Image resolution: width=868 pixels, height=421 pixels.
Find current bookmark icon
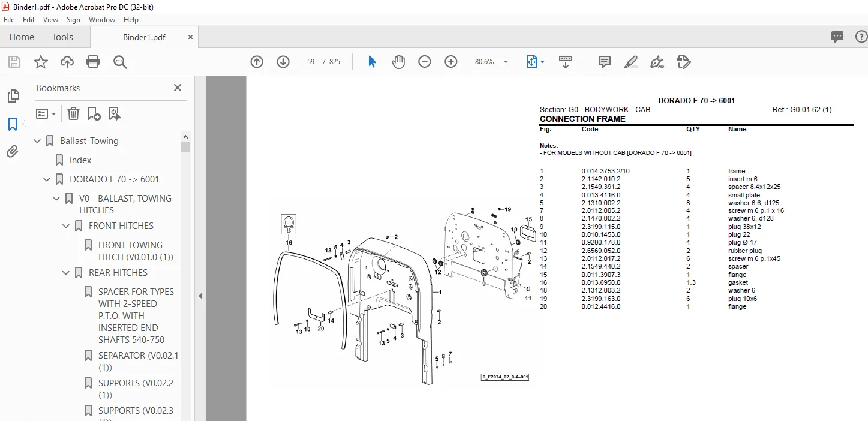[115, 113]
